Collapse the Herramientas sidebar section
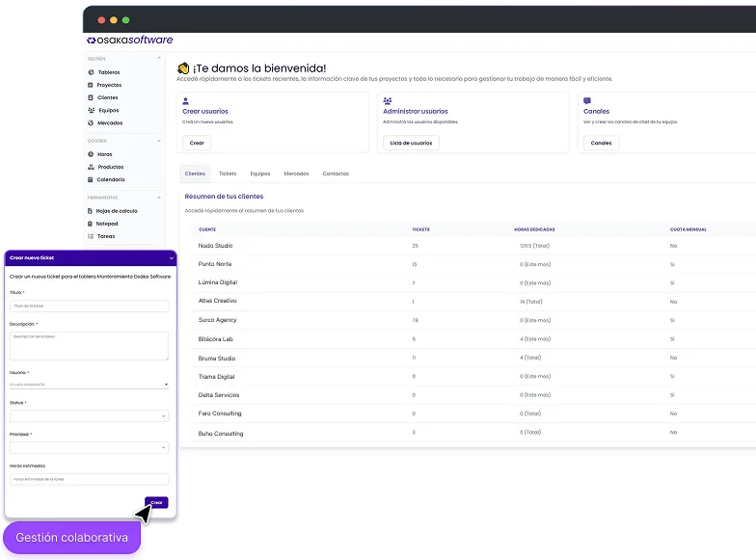The image size is (756, 560). (x=159, y=198)
